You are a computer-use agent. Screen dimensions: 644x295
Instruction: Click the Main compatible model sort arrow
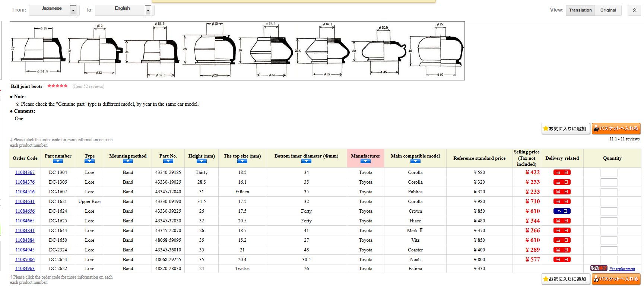click(x=415, y=161)
